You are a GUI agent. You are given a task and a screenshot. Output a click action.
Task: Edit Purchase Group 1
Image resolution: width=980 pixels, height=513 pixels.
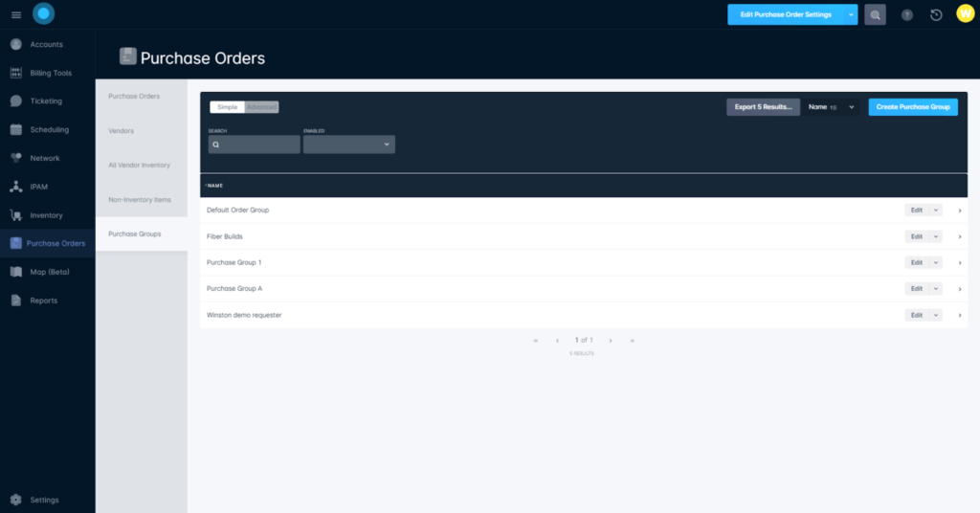(x=917, y=263)
